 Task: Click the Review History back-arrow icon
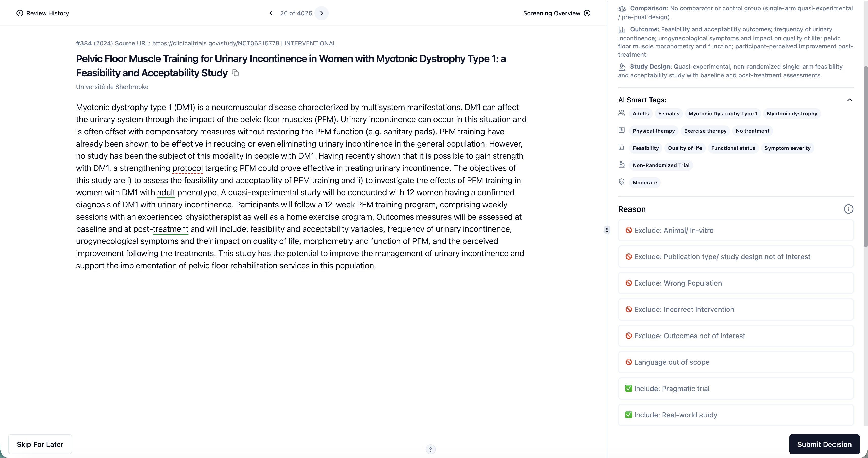coord(20,13)
